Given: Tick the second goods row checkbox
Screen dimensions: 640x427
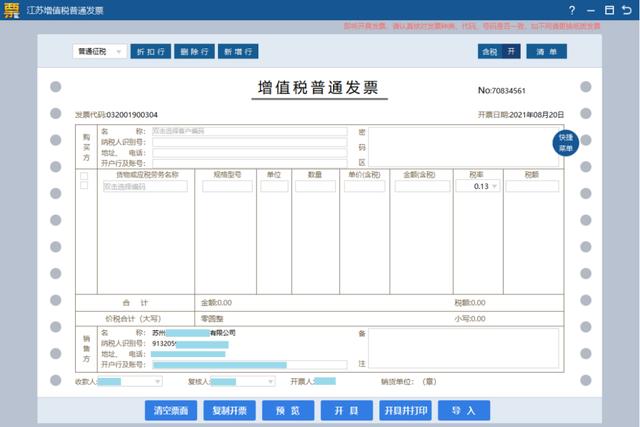Looking at the screenshot, I should click(x=84, y=186).
